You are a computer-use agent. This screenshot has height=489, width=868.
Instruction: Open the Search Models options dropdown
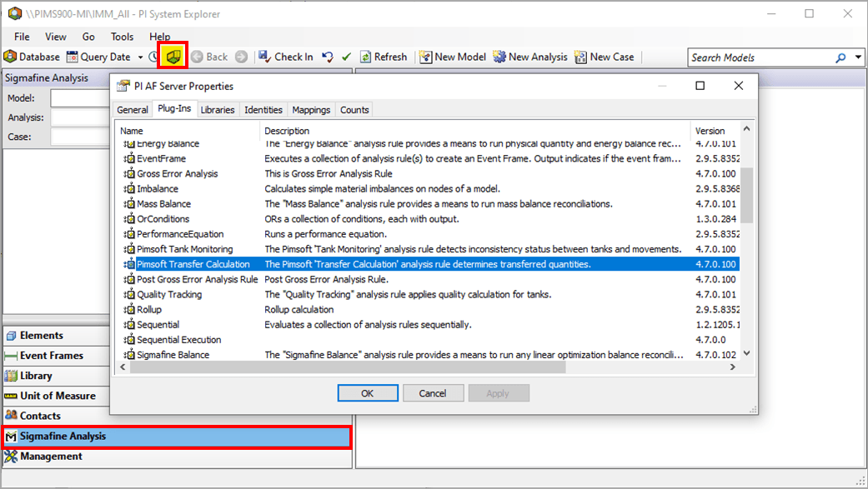point(860,57)
